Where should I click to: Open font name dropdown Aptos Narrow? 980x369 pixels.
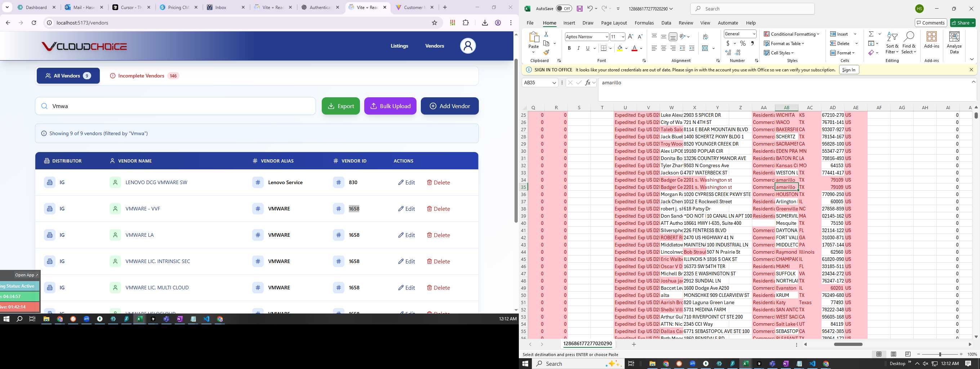[606, 37]
